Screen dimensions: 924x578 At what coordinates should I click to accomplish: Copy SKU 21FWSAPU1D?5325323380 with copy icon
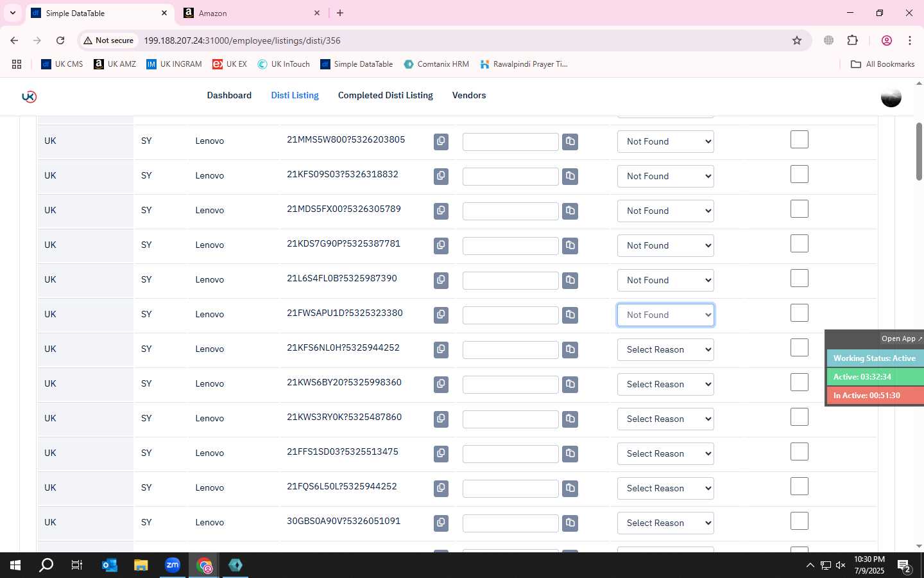(441, 315)
